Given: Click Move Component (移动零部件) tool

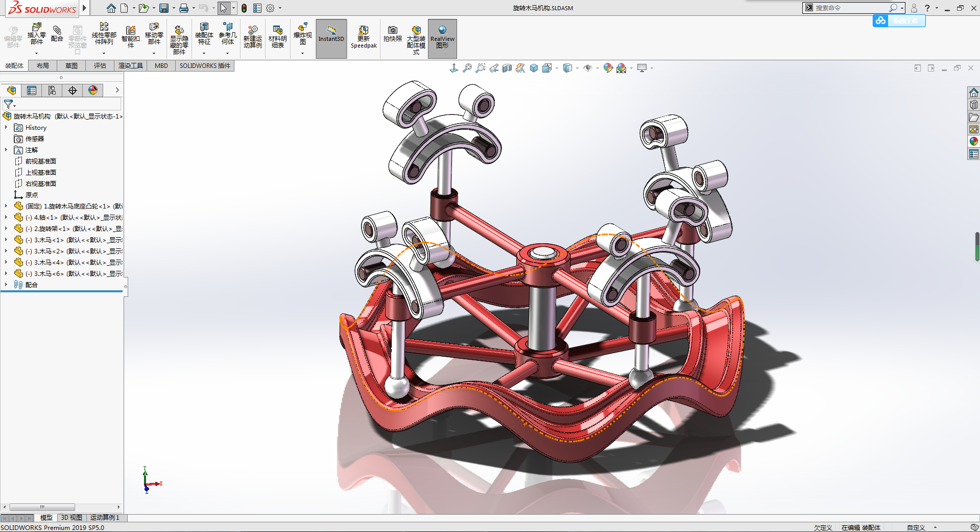Looking at the screenshot, I should (x=154, y=34).
